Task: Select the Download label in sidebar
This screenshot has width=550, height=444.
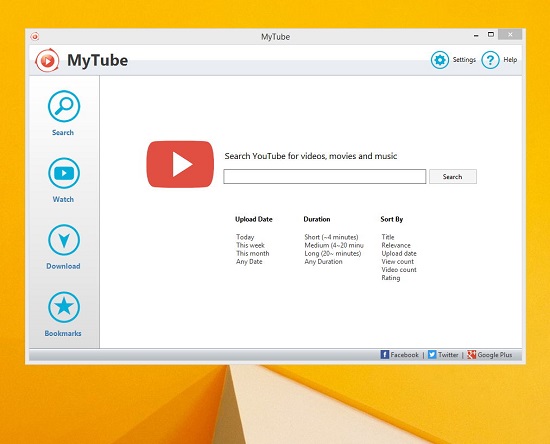Action: [63, 266]
